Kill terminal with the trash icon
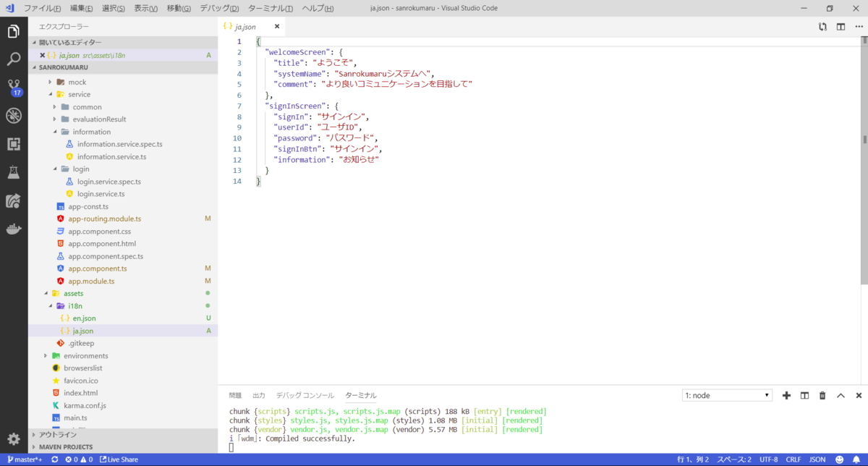Viewport: 868px width, 466px height. coord(822,395)
